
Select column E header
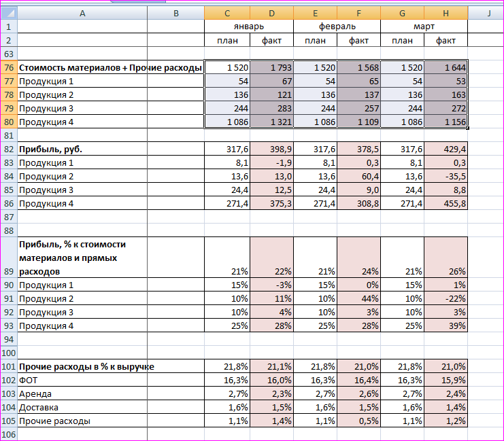click(x=315, y=13)
